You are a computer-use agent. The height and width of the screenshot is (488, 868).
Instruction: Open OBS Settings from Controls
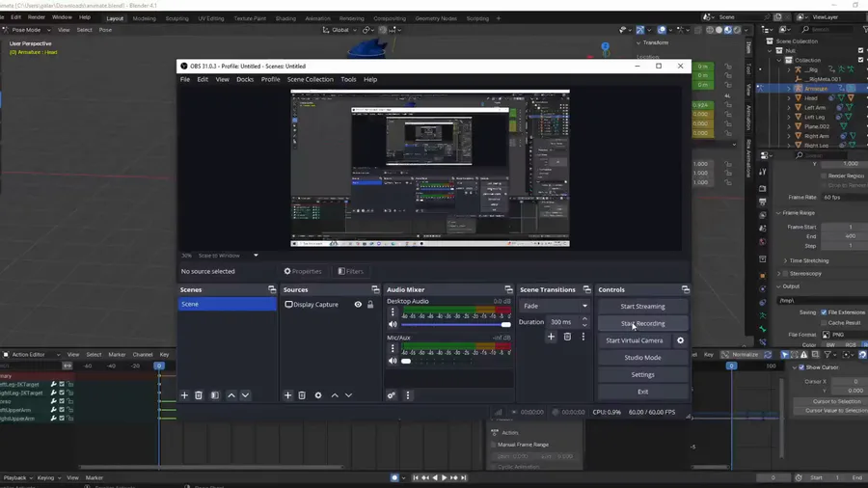tap(642, 374)
